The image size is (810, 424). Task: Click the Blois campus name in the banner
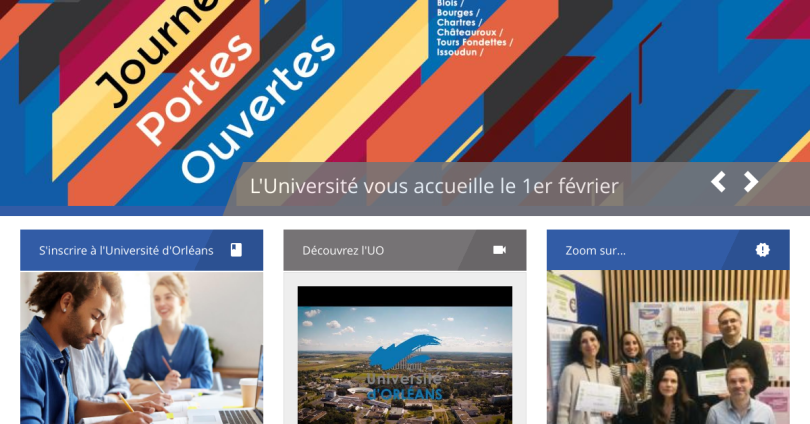click(447, 3)
